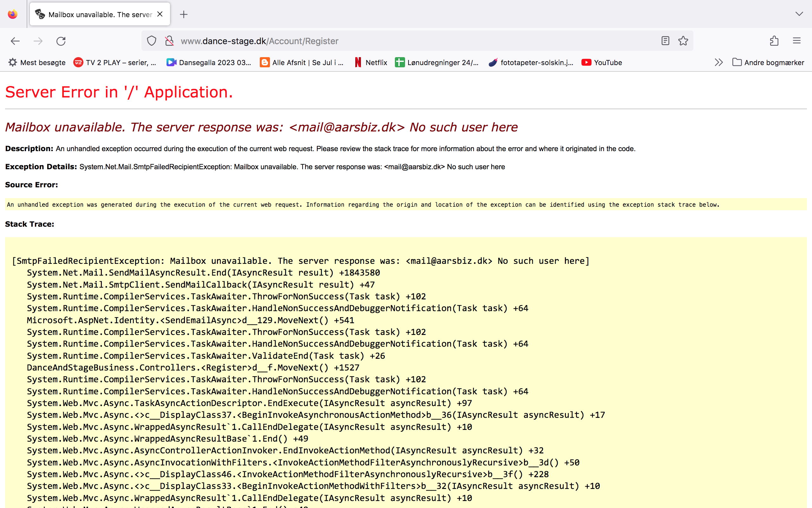Click the SmtpFailedRecipientException bracketed stack header
This screenshot has height=508, width=812.
(301, 261)
